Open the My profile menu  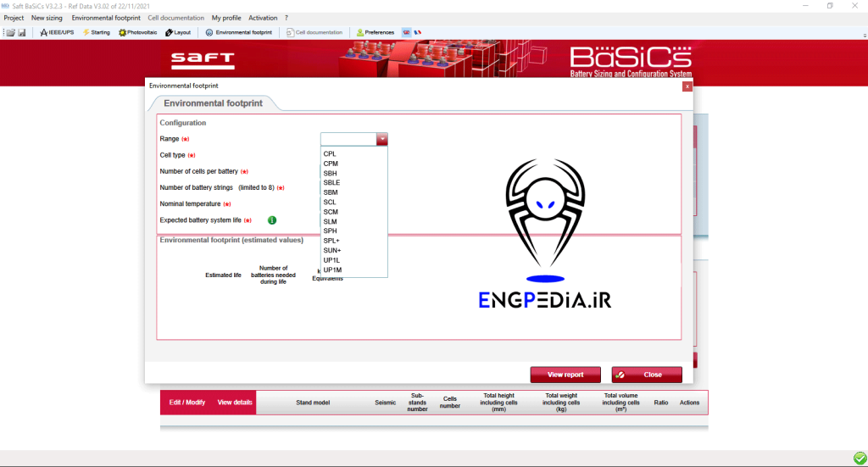click(x=226, y=18)
